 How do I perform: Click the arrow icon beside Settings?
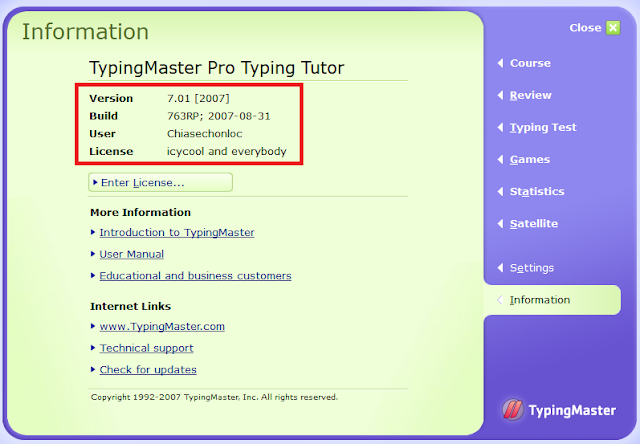(x=500, y=268)
